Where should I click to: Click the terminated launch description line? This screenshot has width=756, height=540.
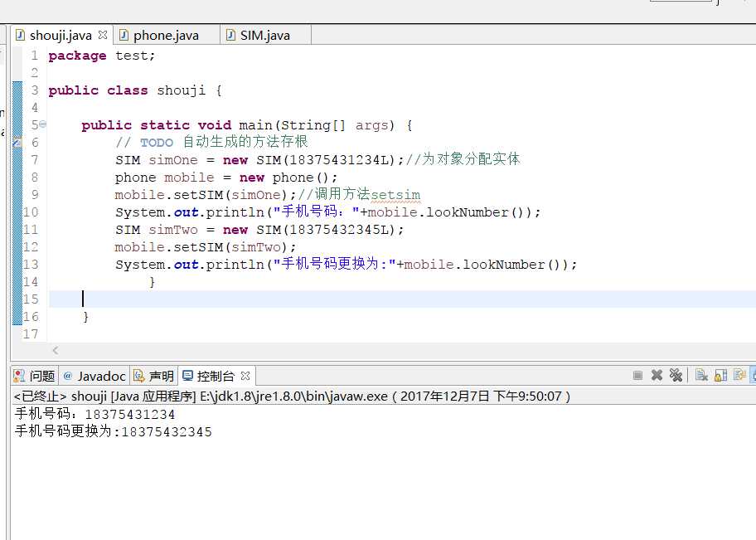click(x=292, y=396)
